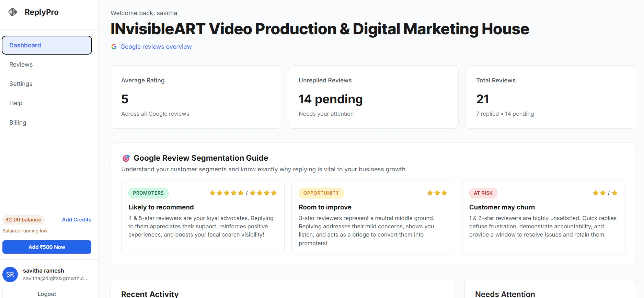The width and height of the screenshot is (644, 298).
Task: Click the average rating value 5
Action: [125, 99]
